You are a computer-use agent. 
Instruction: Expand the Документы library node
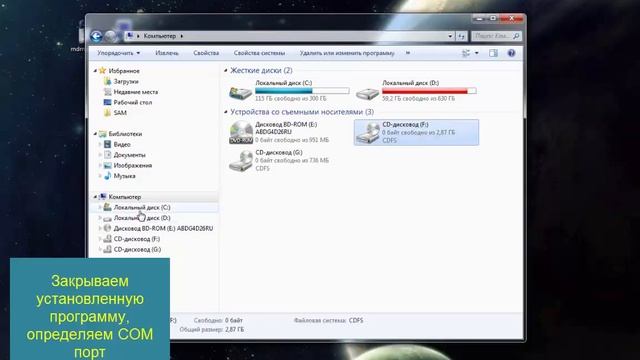click(x=100, y=155)
